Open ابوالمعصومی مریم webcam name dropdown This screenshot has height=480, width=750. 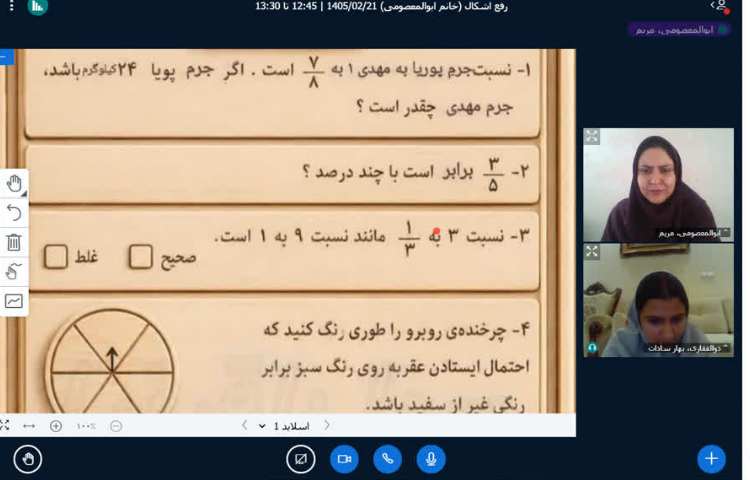[x=695, y=233]
